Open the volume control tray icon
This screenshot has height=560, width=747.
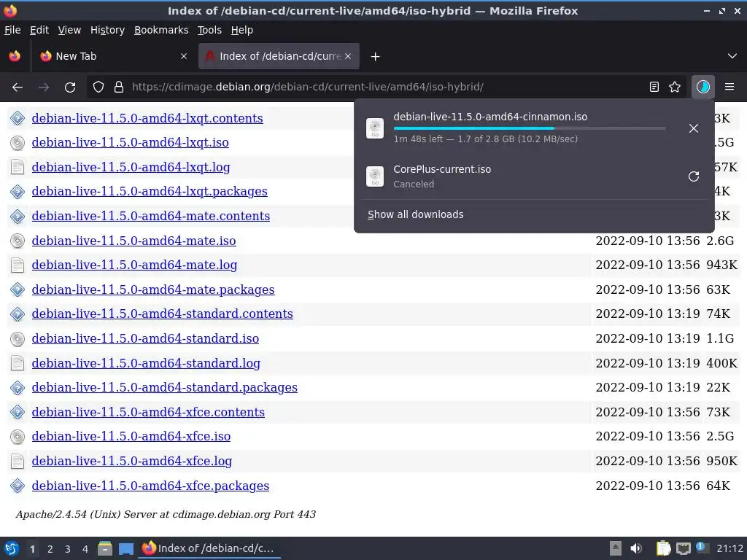tap(636, 549)
